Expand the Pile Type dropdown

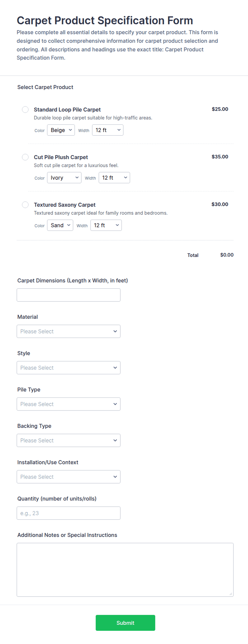pyautogui.click(x=69, y=404)
